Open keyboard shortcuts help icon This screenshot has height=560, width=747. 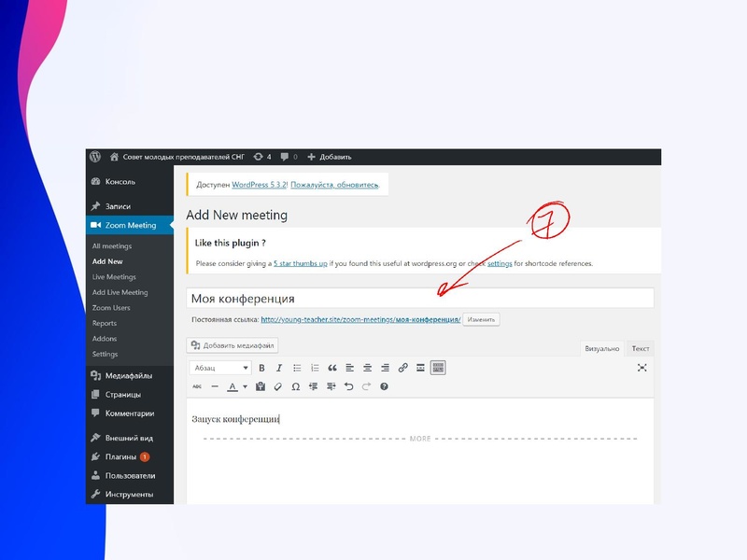tap(384, 386)
